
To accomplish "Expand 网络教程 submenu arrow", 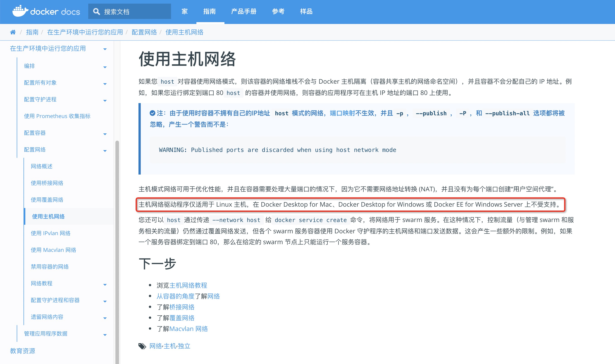I will coord(105,285).
